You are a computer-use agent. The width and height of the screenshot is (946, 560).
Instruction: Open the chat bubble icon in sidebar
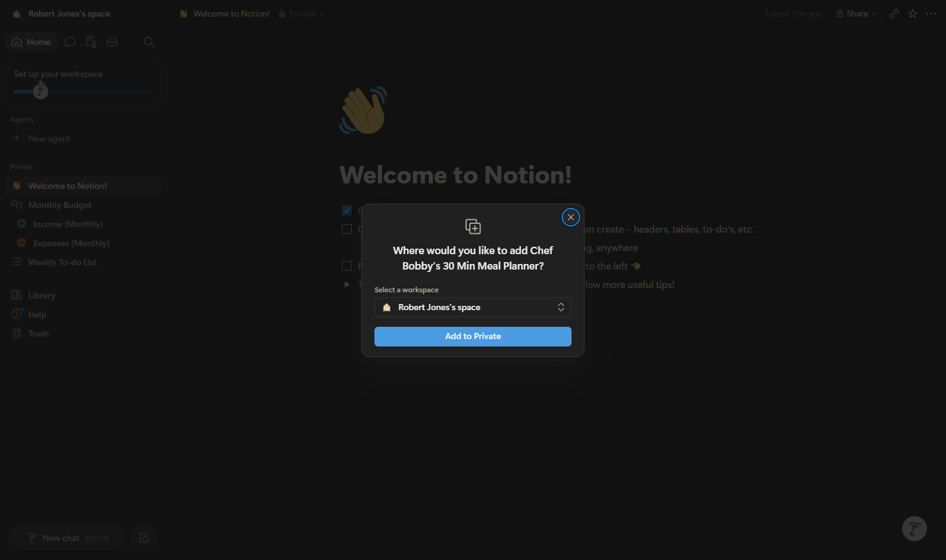(x=70, y=42)
